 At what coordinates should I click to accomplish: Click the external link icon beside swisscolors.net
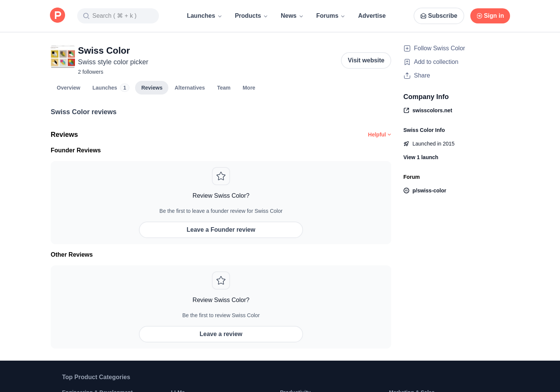coord(406,110)
